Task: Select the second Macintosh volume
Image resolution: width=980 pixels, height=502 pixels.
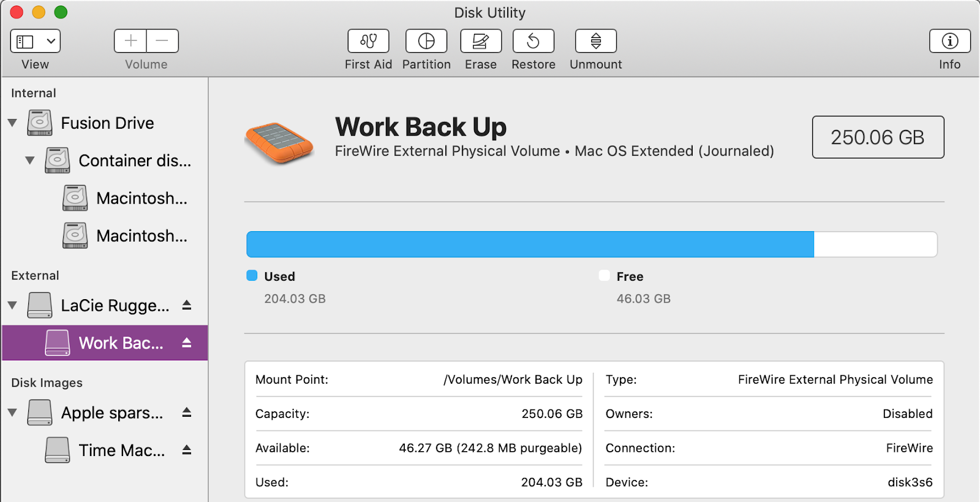Action: 105,236
